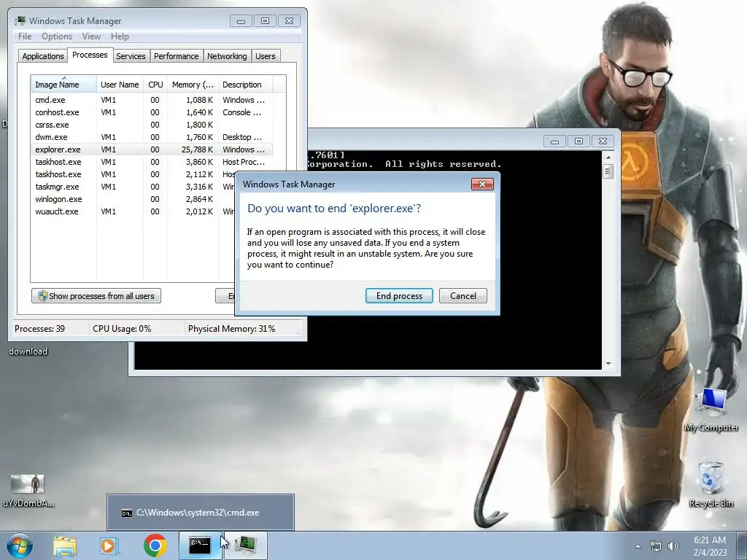Select the uYvDombA image desktop icon
Viewport: 747px width, 560px height.
pos(28,491)
